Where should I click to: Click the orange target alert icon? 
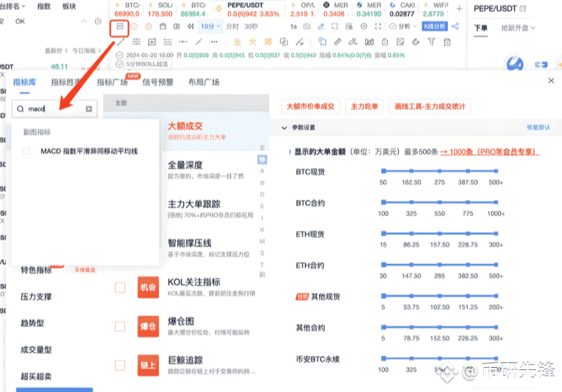pyautogui.click(x=148, y=27)
